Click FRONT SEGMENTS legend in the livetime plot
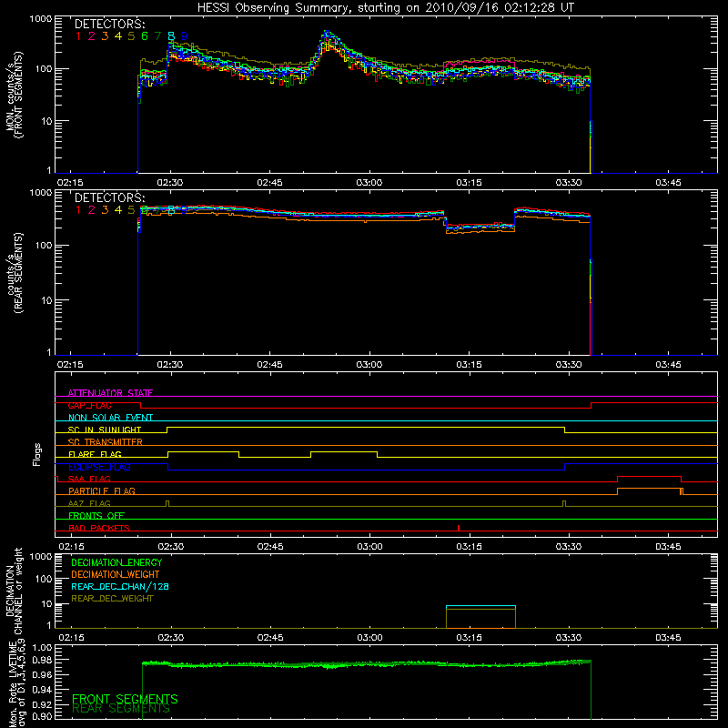This screenshot has width=728, height=728. 125,699
